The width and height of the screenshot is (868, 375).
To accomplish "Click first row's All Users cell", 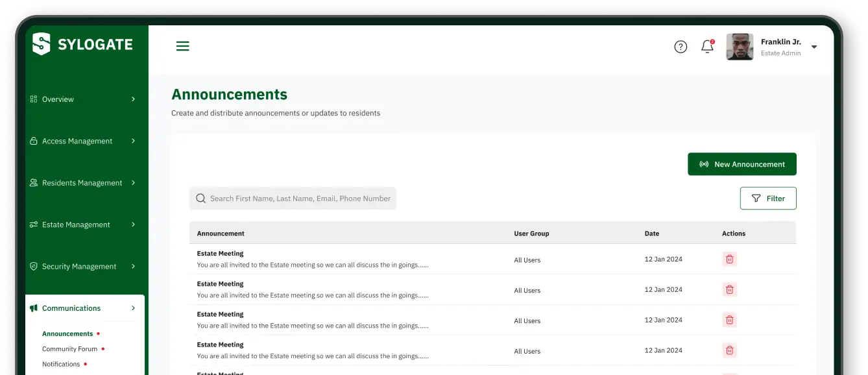I will (527, 260).
